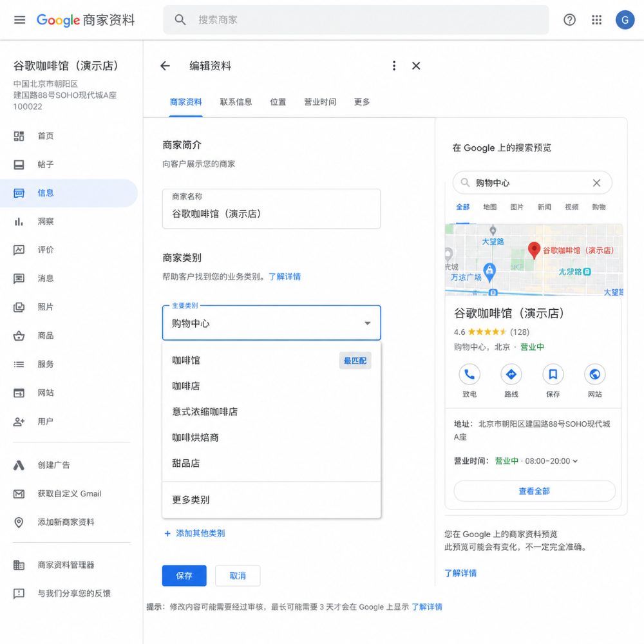Viewport: 644px width, 644px height.
Task: Click the 网站 globe icon in preview
Action: pyautogui.click(x=594, y=374)
